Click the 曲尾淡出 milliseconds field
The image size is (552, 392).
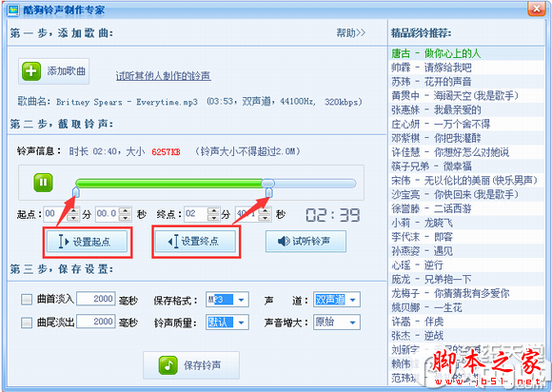(x=96, y=322)
